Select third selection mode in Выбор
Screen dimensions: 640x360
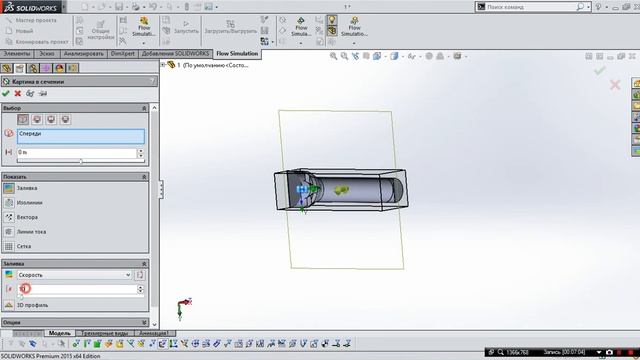51,120
